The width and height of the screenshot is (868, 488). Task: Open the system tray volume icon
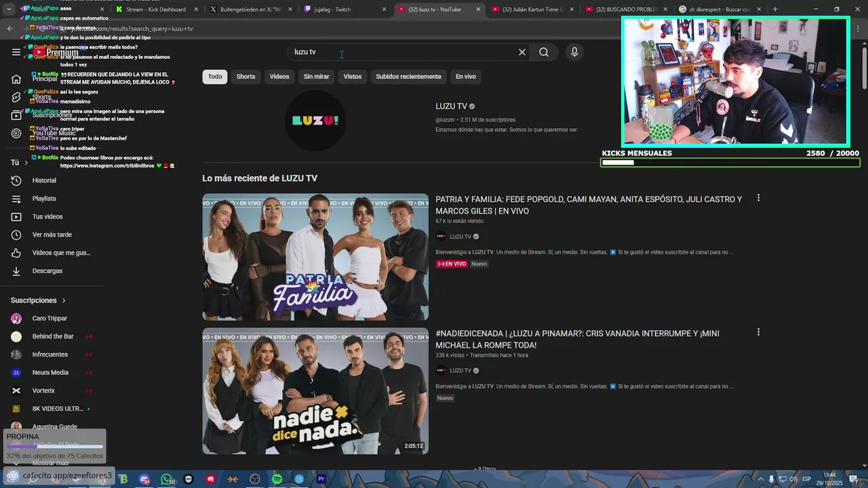pos(793,479)
